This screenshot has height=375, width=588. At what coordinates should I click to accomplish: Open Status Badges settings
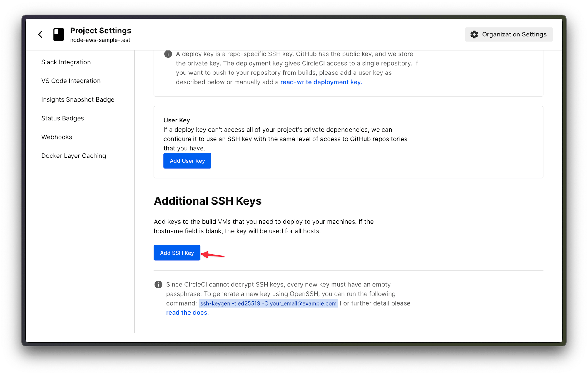click(x=63, y=118)
